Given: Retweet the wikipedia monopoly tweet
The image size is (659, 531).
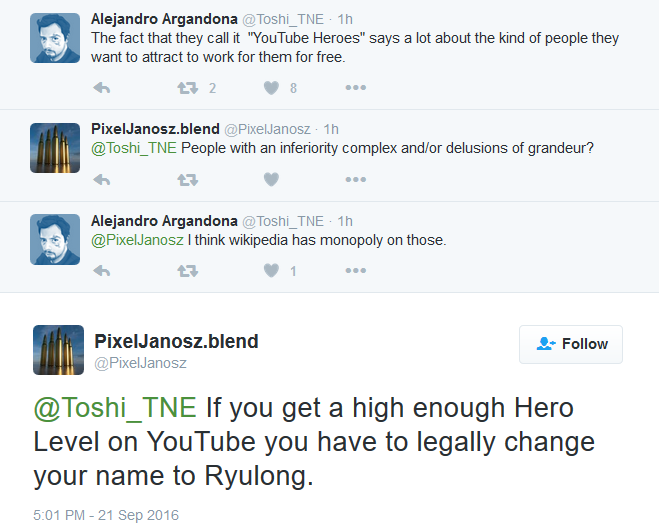Looking at the screenshot, I should (x=187, y=271).
